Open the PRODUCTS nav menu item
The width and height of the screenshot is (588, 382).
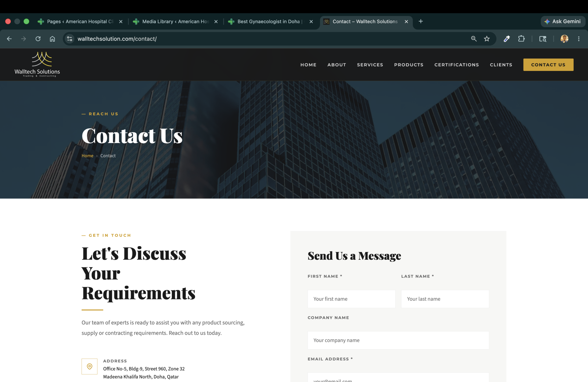(x=409, y=65)
